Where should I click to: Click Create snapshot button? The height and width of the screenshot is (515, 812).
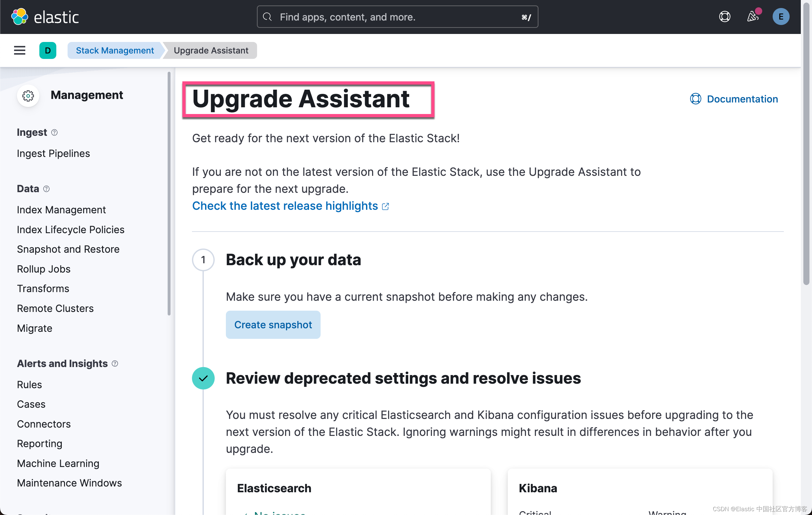pos(274,325)
